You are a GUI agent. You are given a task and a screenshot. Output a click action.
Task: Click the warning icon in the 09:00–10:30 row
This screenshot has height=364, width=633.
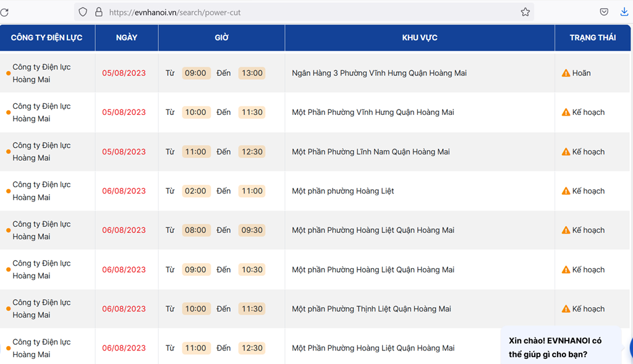pos(566,269)
